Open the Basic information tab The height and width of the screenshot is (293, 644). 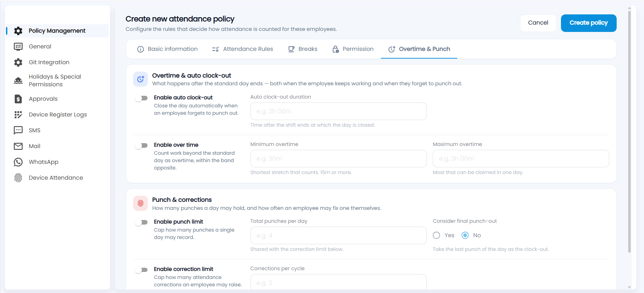coord(167,49)
